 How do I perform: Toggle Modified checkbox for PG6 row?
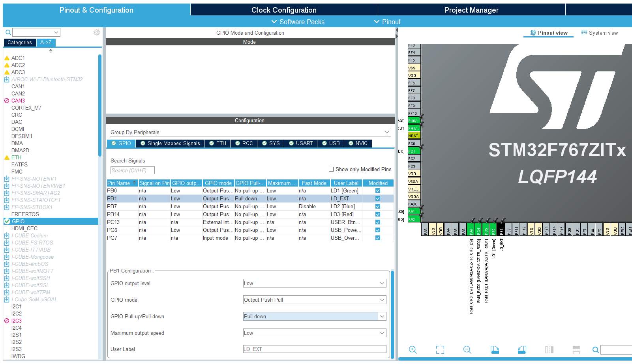point(378,230)
